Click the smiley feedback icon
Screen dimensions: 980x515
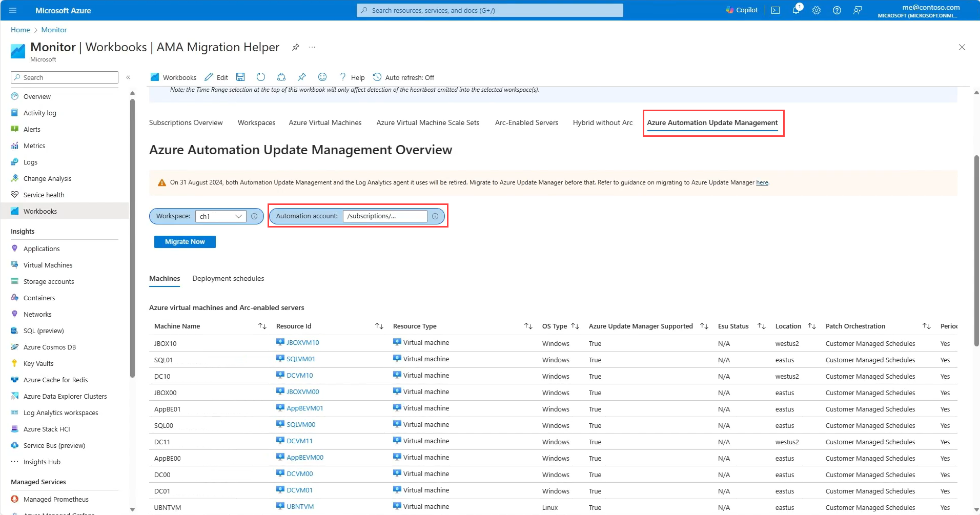click(322, 77)
